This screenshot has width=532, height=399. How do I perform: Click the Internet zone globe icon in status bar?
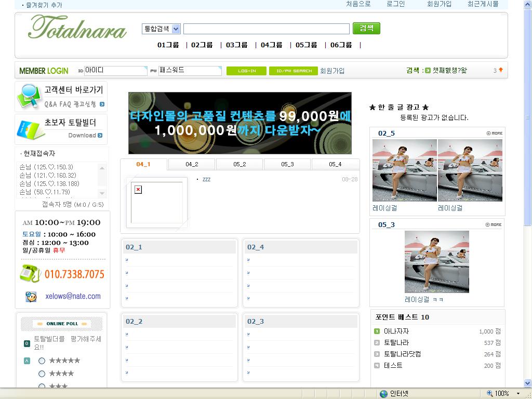point(384,394)
